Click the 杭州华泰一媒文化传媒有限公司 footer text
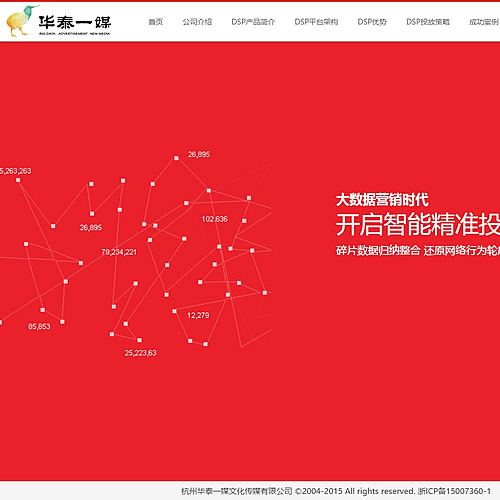This screenshot has height=500, width=500. [237, 491]
